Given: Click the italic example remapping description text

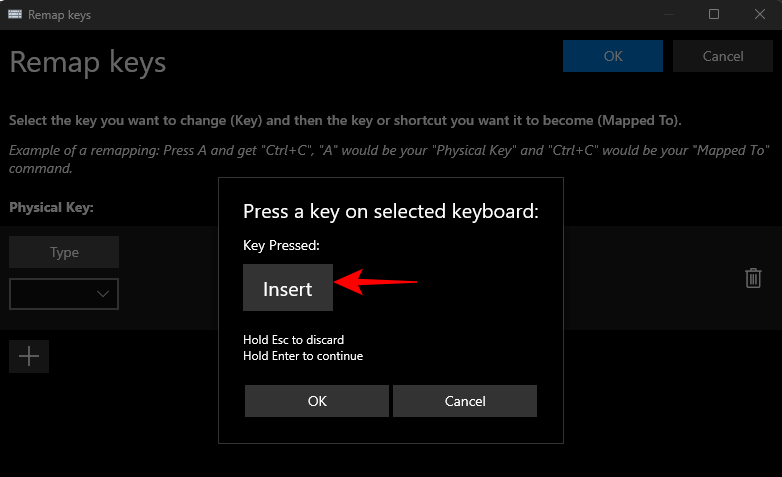Looking at the screenshot, I should point(389,159).
